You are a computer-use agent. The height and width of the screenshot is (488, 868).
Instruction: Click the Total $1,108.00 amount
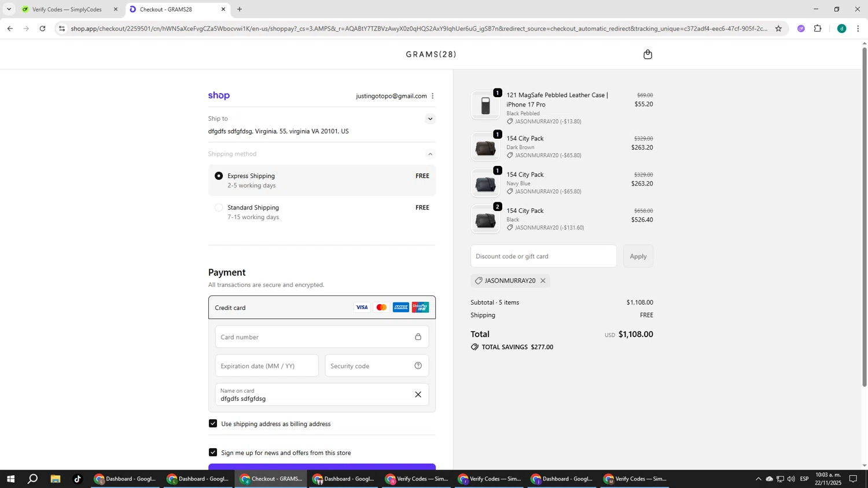pos(635,334)
